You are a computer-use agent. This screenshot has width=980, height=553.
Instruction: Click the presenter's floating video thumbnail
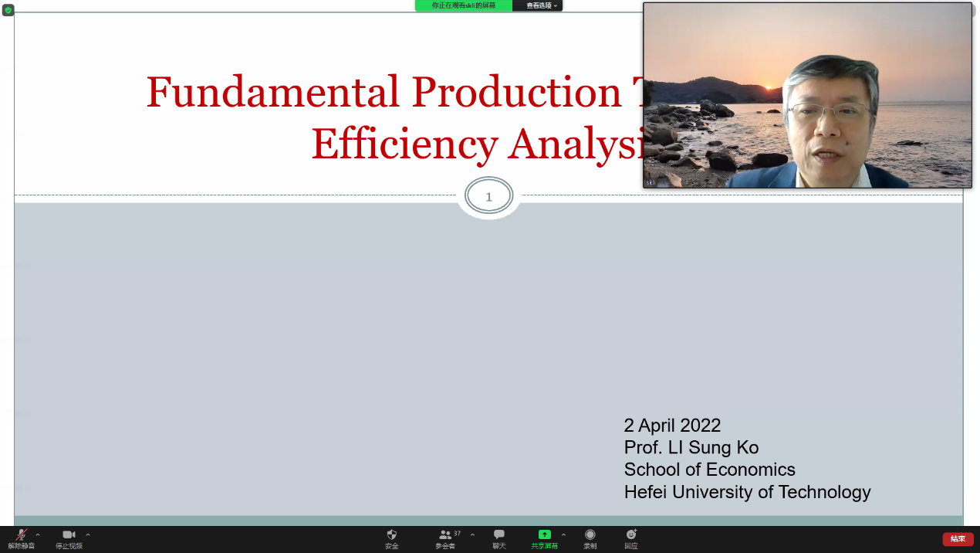coord(807,95)
